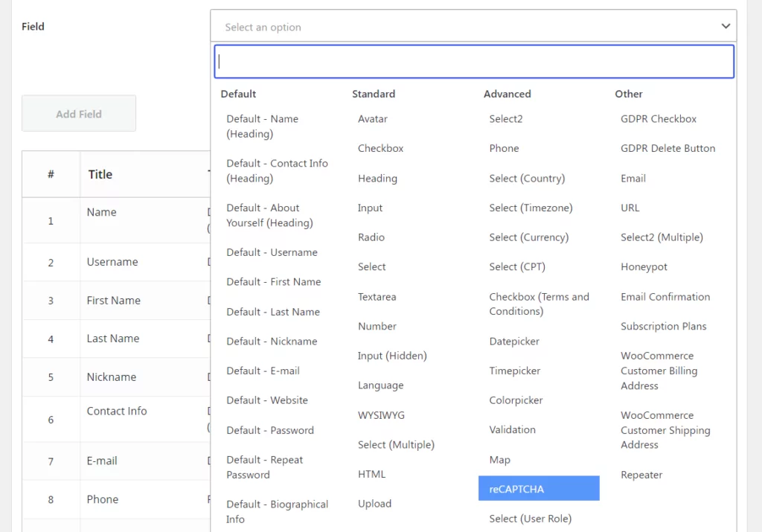The height and width of the screenshot is (532, 762).
Task: Select Input (Hidden) field type
Action: click(392, 356)
